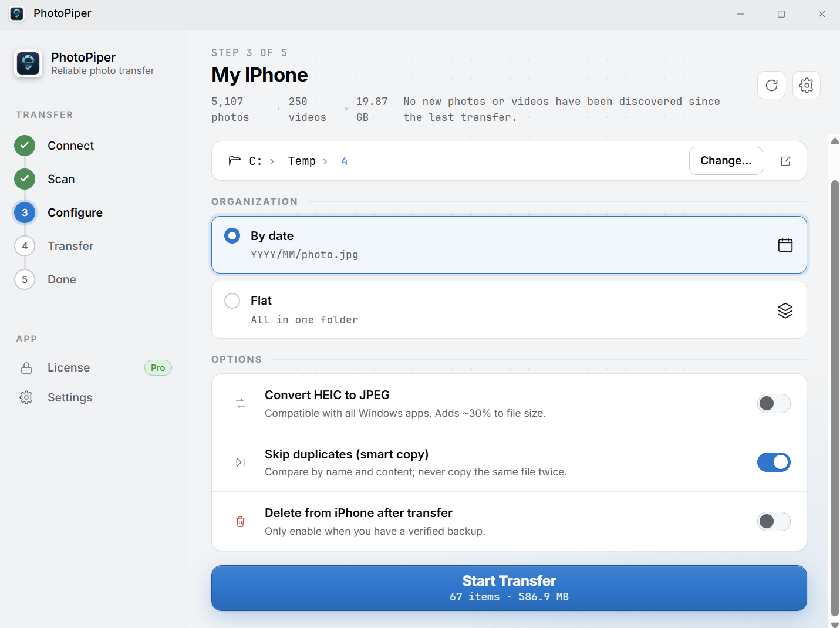Click the step 4 Transfer circle badge
Image resolution: width=840 pixels, height=628 pixels.
(x=25, y=246)
